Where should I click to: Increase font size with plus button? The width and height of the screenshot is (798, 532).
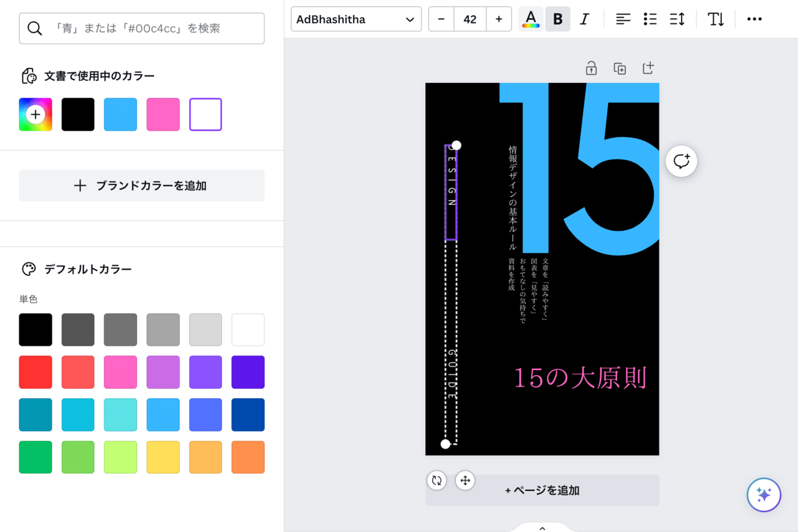[499, 19]
